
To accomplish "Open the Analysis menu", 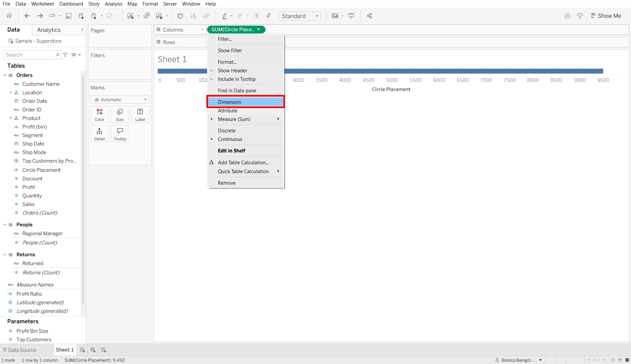I will 113,4.
